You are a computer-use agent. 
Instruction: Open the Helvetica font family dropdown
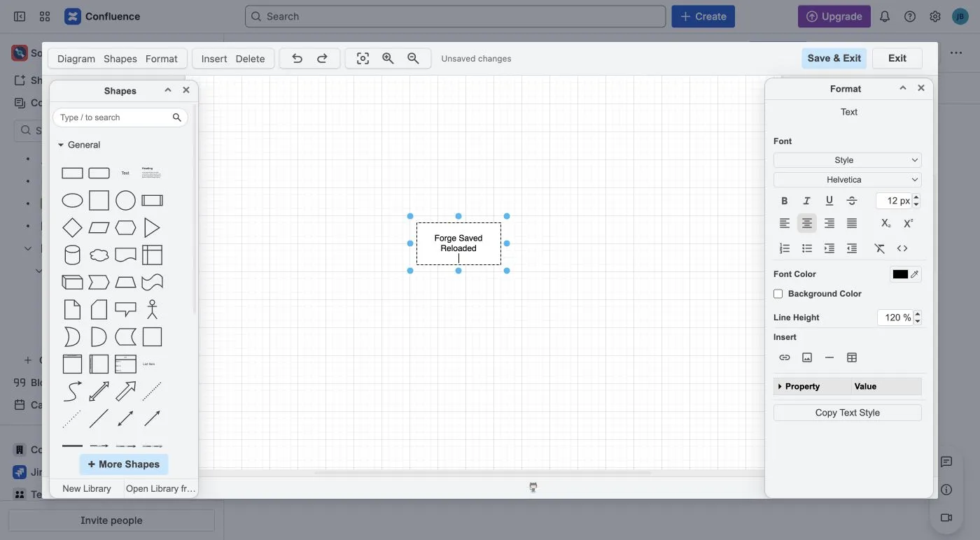(848, 180)
